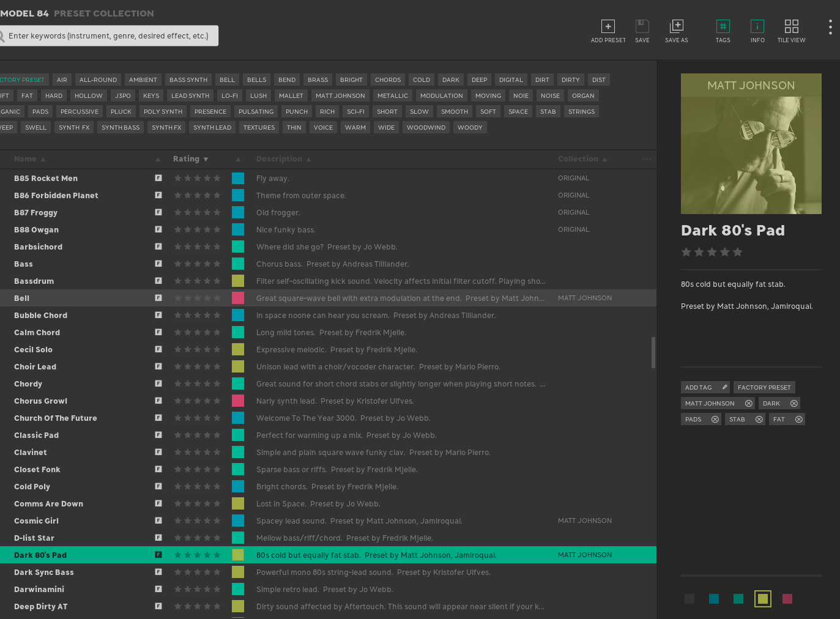
Task: Choose the pink color swatch
Action: pos(787,599)
